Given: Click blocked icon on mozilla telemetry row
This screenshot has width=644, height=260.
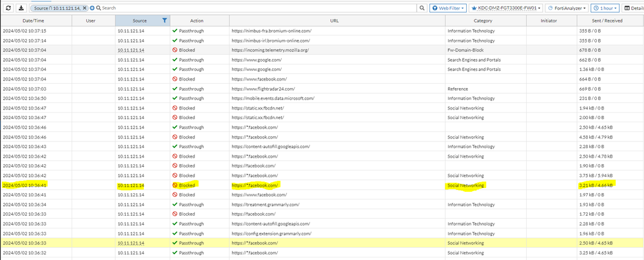Looking at the screenshot, I should click(x=175, y=50).
